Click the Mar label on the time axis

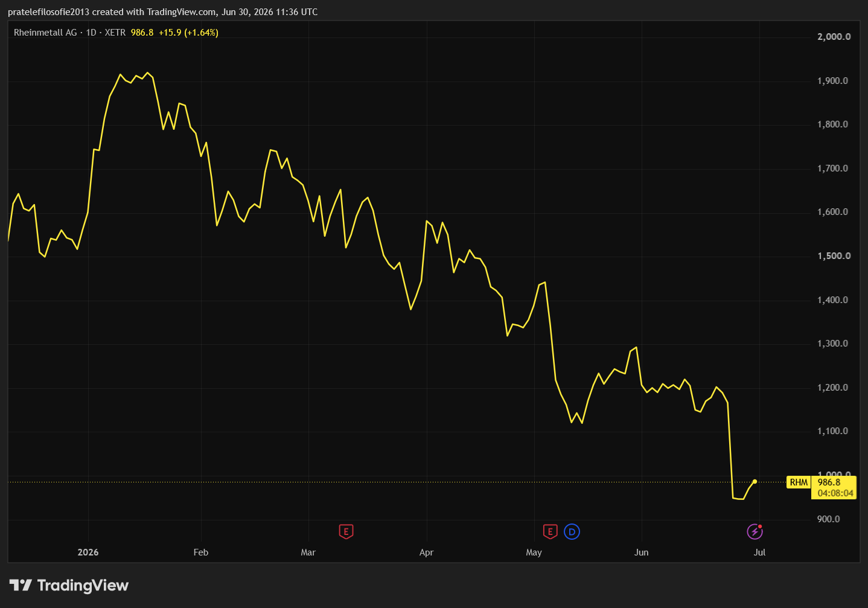308,552
